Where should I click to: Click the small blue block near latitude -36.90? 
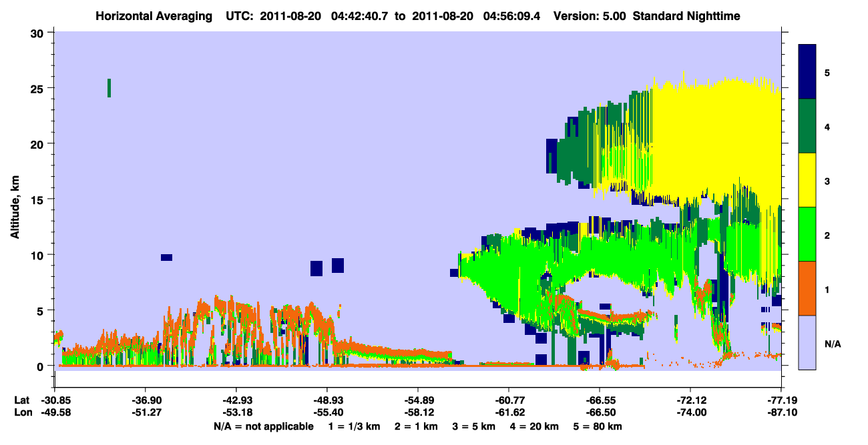tap(166, 258)
